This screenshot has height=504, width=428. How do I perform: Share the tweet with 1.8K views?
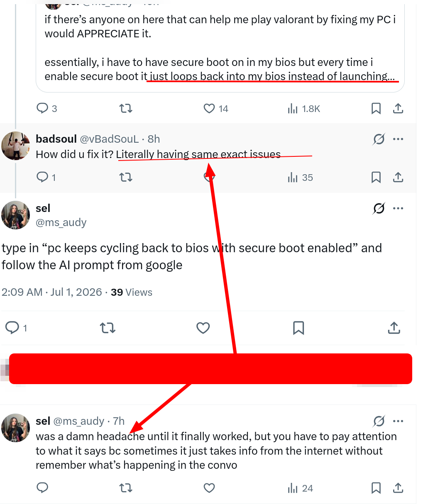(398, 109)
